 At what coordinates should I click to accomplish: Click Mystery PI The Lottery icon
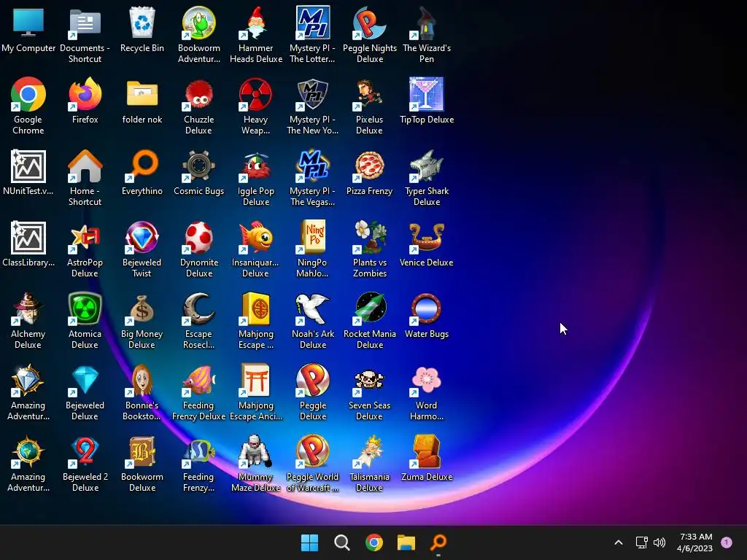coord(312,23)
